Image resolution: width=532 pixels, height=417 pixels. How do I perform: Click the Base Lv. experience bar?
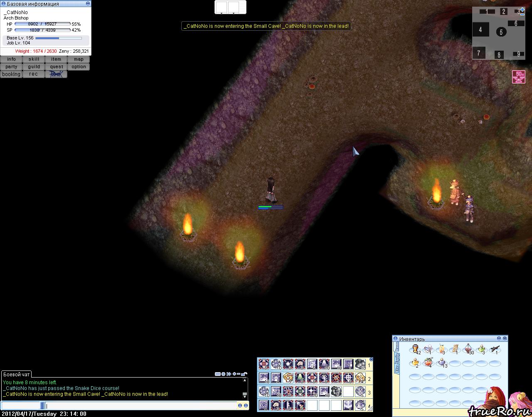pyautogui.click(x=59, y=38)
